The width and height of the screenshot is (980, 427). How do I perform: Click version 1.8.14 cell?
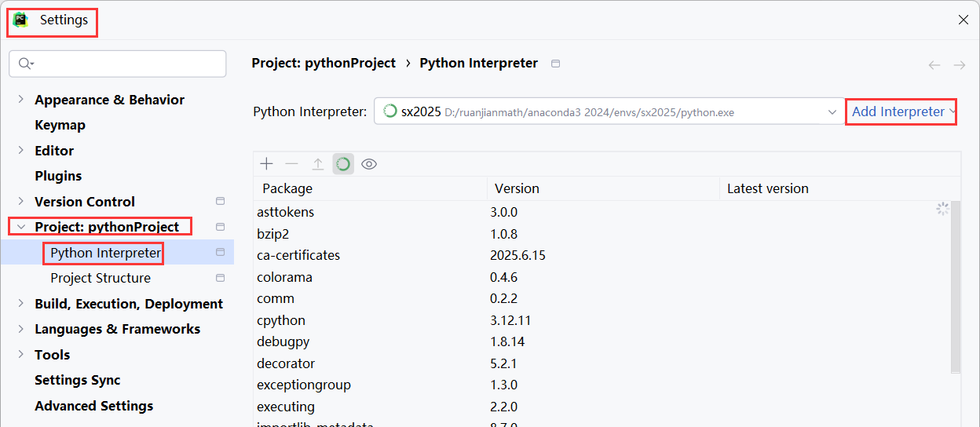coord(507,341)
